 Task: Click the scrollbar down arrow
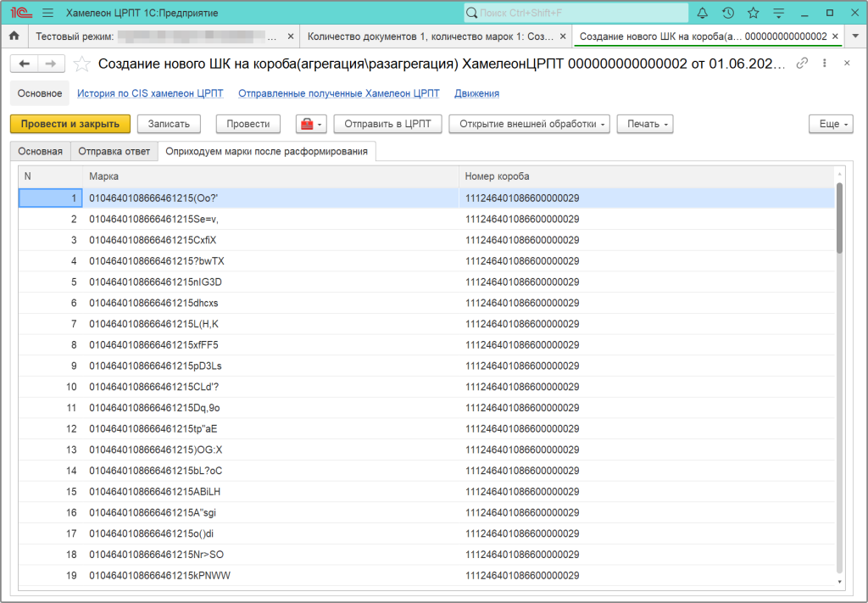pyautogui.click(x=840, y=582)
